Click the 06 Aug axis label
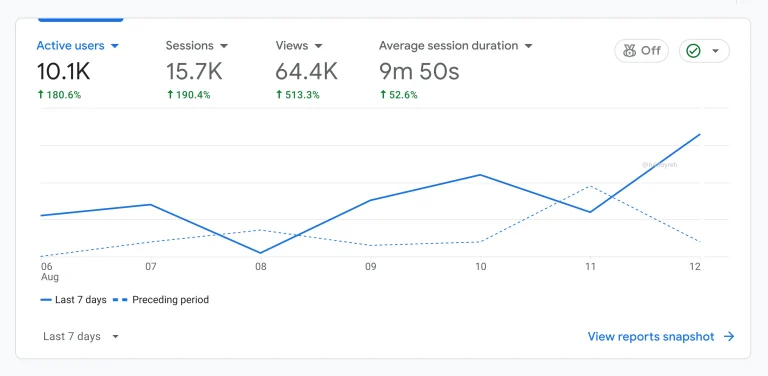Screen dimensions: 768x376 point(49,272)
